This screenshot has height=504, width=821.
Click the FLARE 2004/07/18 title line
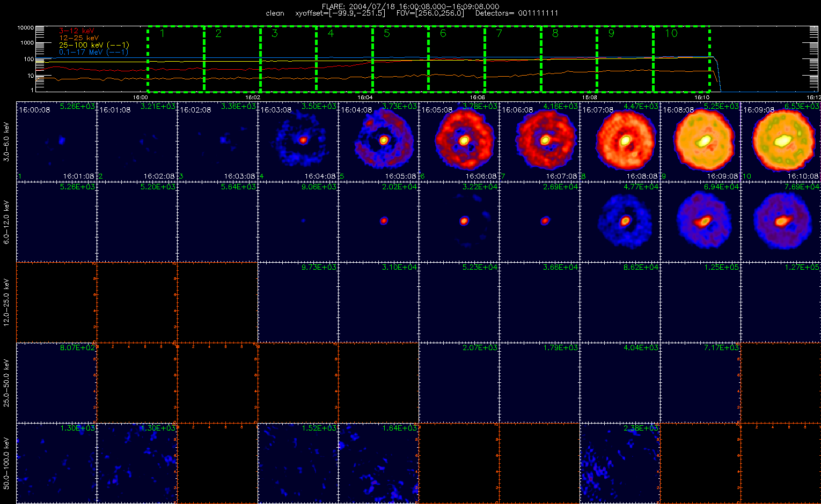[x=410, y=6]
